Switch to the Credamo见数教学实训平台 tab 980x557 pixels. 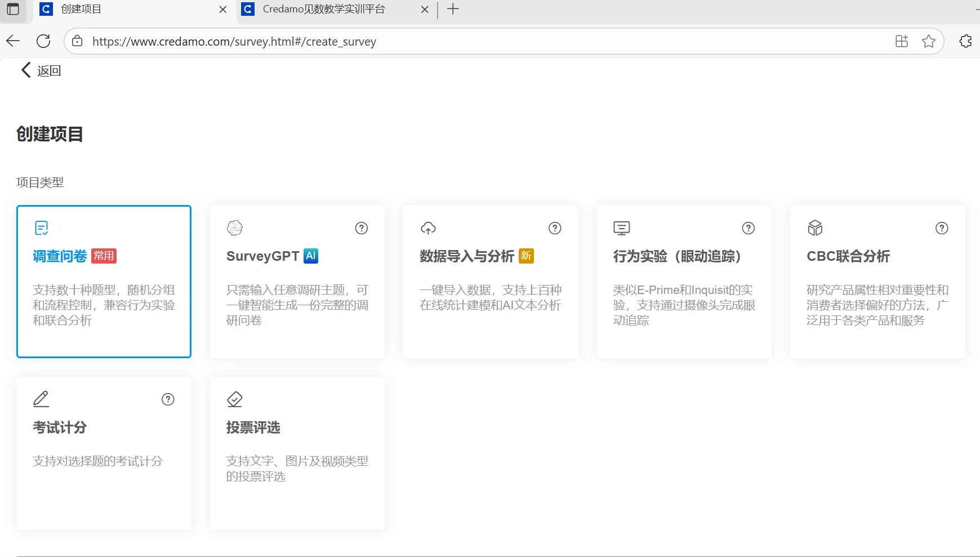pos(324,9)
